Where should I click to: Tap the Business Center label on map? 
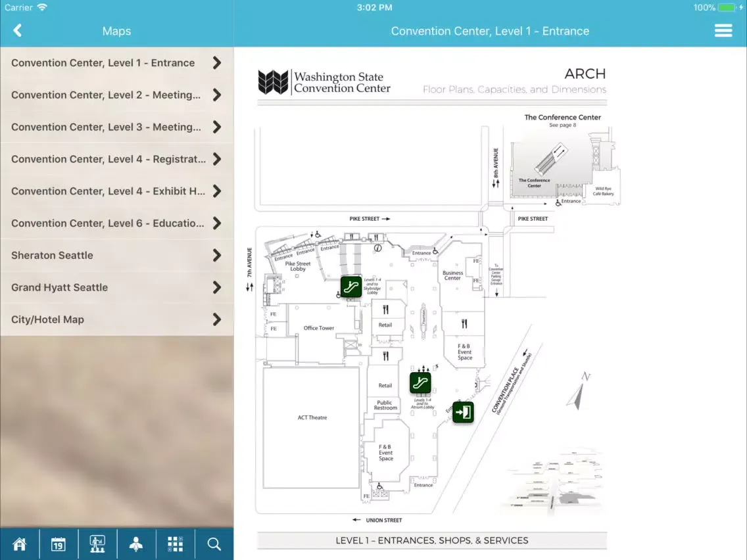452,275
